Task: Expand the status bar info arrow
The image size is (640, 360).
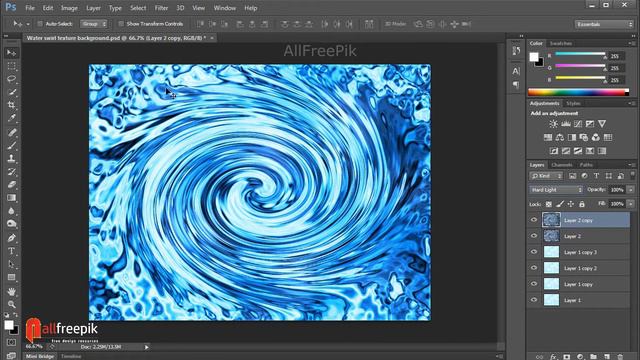Action: click(147, 347)
